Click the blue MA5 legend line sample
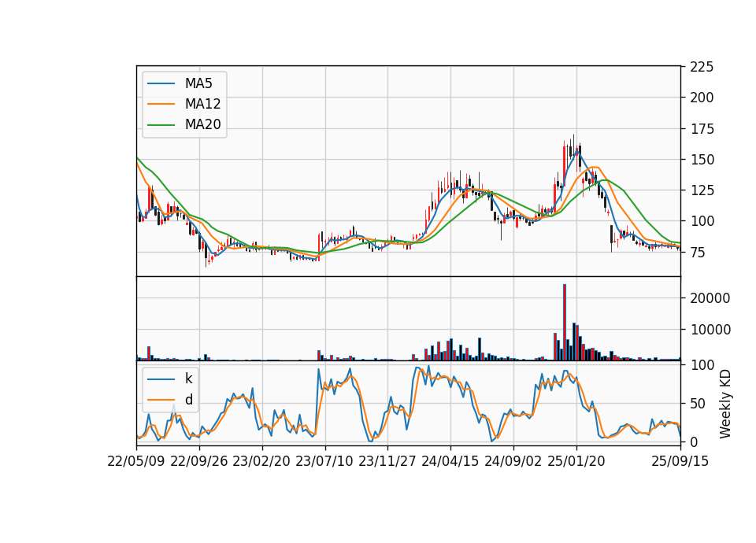Viewport: 756px width, 543px height. (161, 83)
